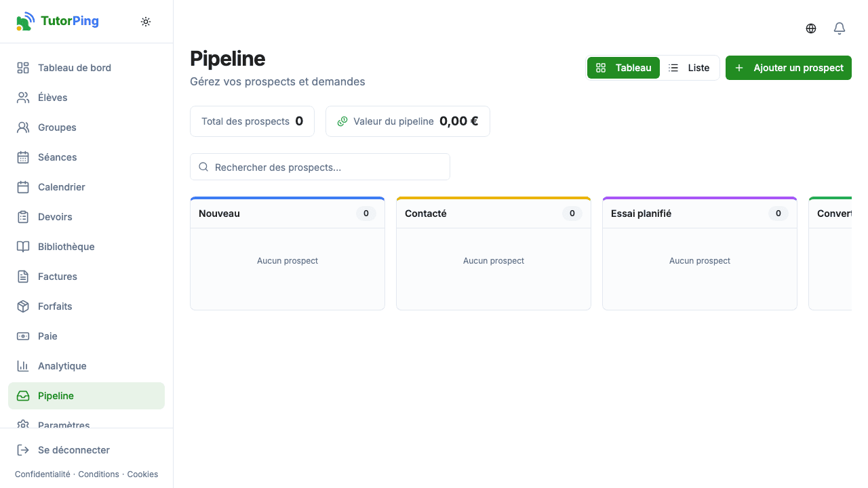Open the Cookies footer link
Screen dimensions: 868x488
pyautogui.click(x=142, y=474)
